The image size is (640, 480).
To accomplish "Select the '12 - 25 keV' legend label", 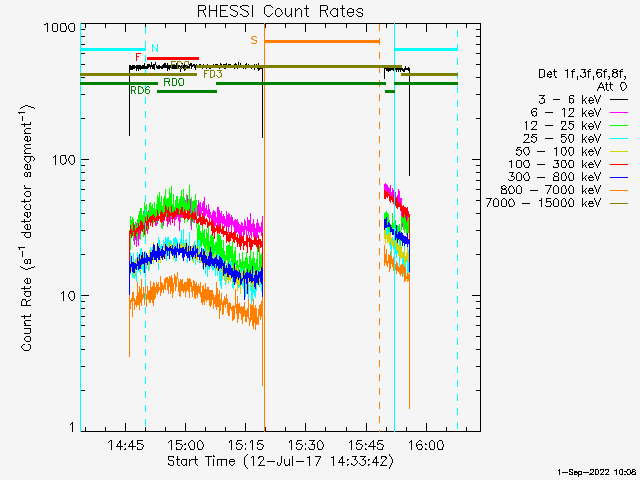I will click(562, 125).
